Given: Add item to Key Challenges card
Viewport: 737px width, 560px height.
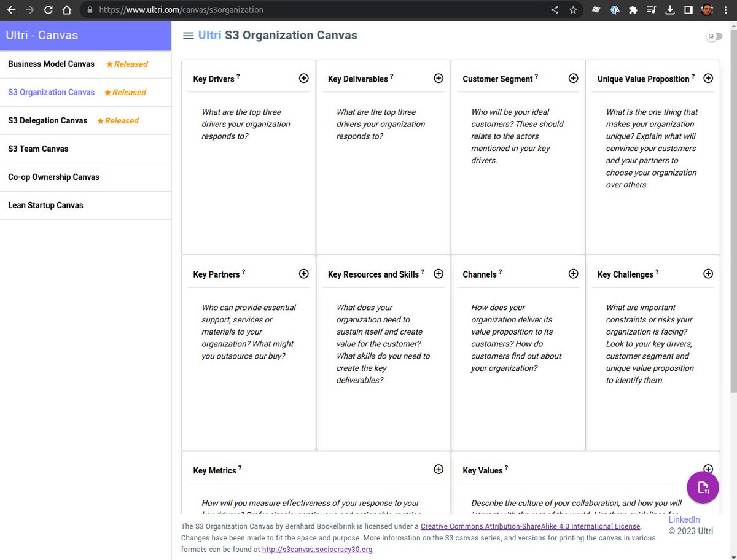Looking at the screenshot, I should point(708,274).
